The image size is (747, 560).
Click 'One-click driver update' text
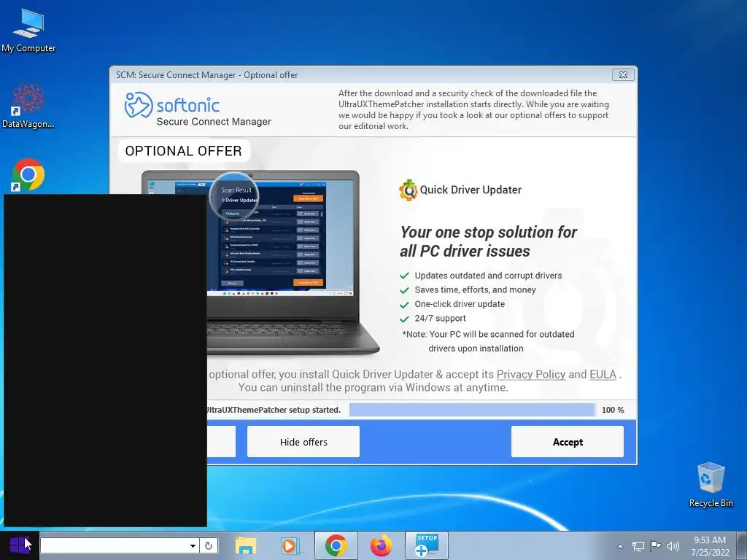460,304
